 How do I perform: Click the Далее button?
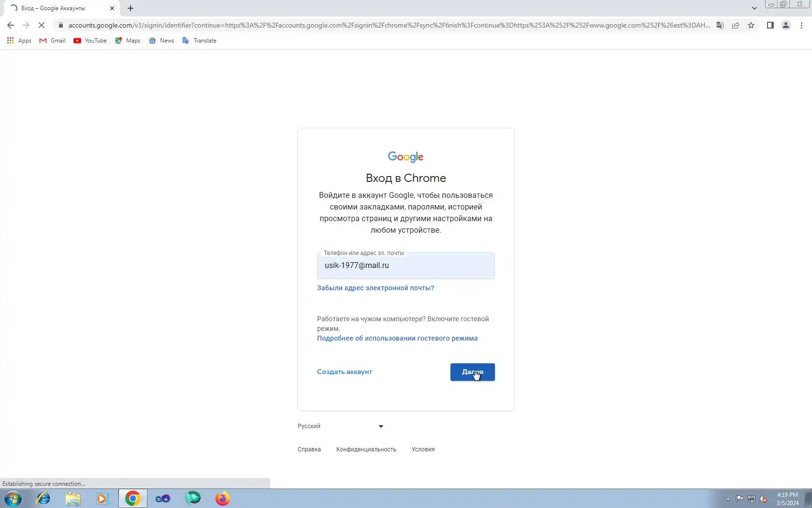tap(472, 372)
